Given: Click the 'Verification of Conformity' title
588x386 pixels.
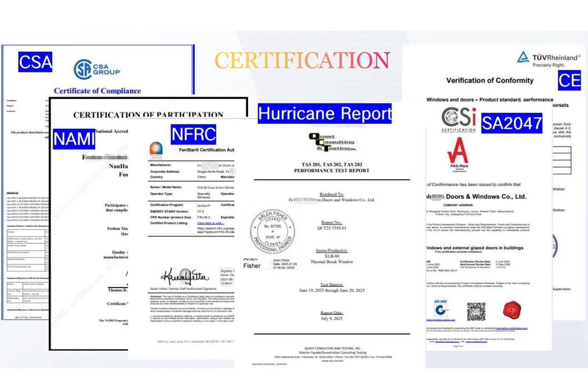Looking at the screenshot, I should click(x=490, y=81).
